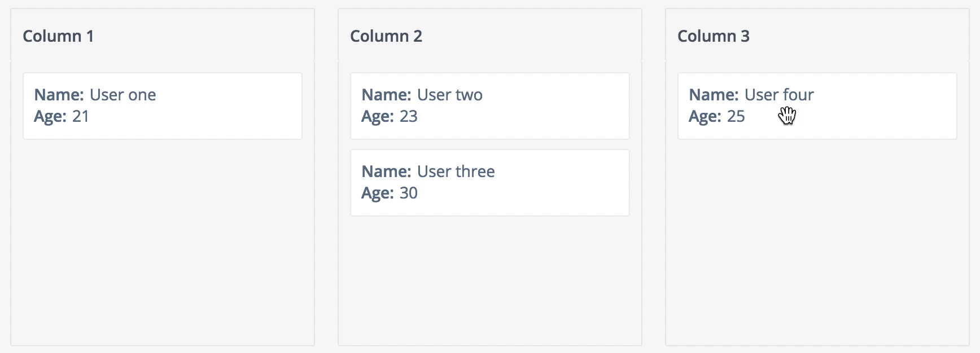Screen dimensions: 980x353
Task: Click the name text User three
Action: pyautogui.click(x=455, y=171)
